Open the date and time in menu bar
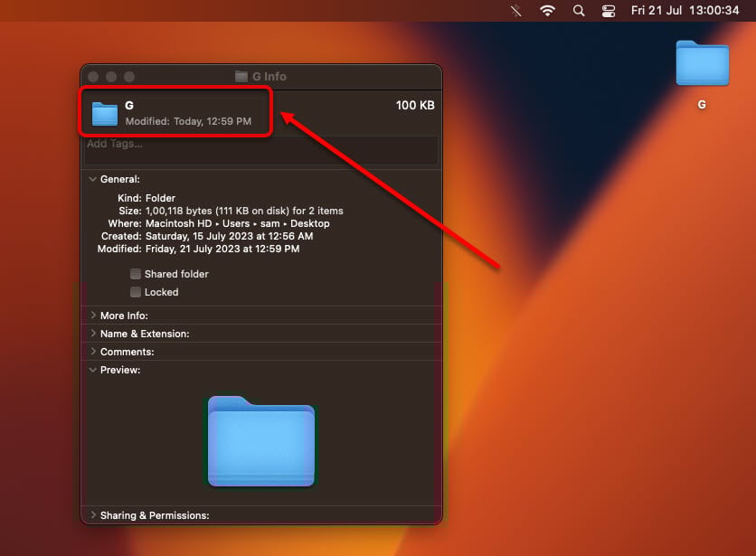The image size is (756, 556). [x=685, y=11]
